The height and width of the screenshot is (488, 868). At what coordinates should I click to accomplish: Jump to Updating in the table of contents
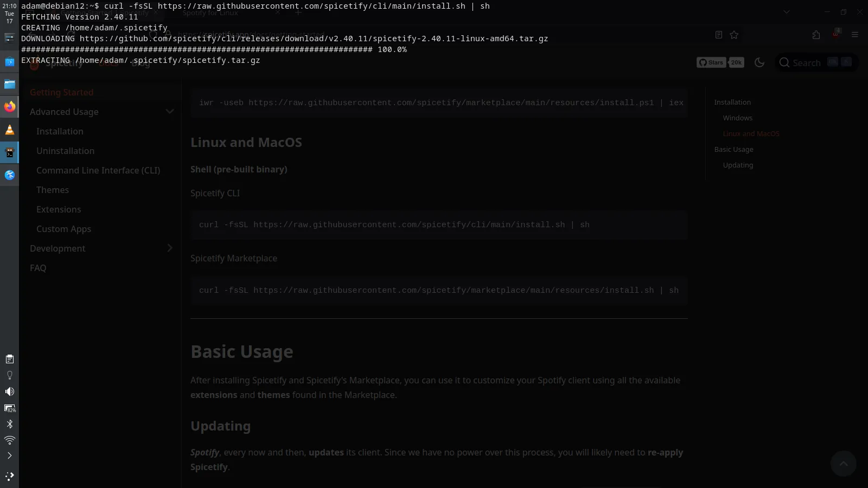(x=738, y=165)
